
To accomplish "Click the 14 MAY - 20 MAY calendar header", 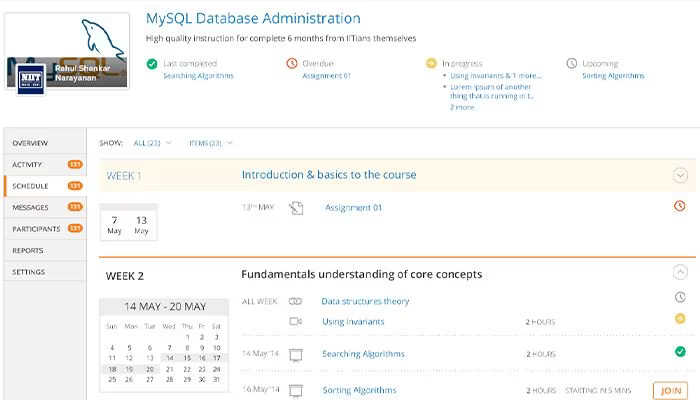I will tap(165, 307).
